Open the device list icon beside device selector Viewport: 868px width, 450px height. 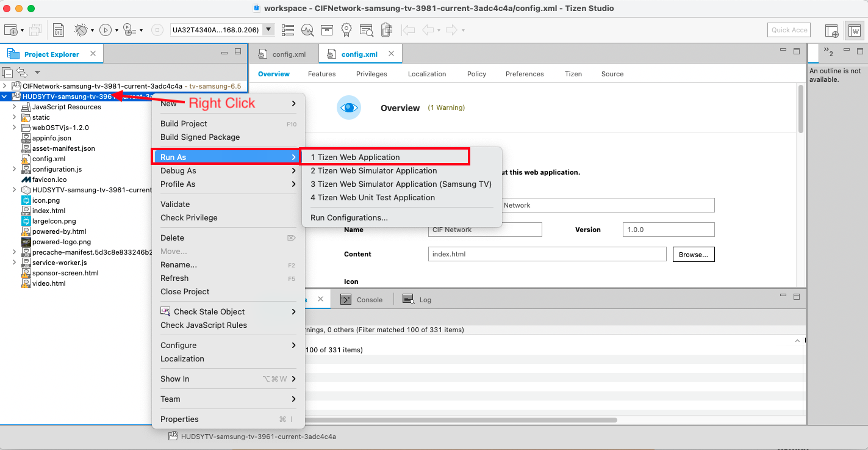coord(288,30)
